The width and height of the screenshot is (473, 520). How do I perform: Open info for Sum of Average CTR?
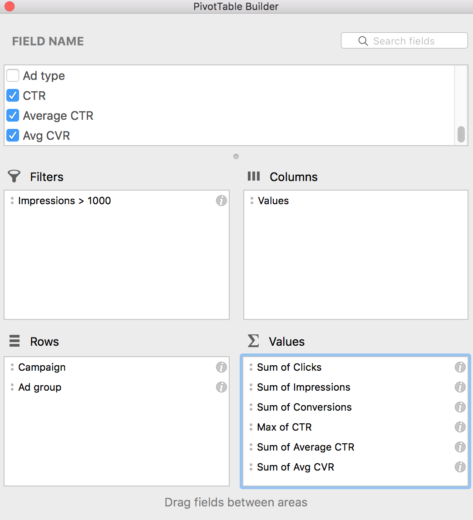coord(460,447)
